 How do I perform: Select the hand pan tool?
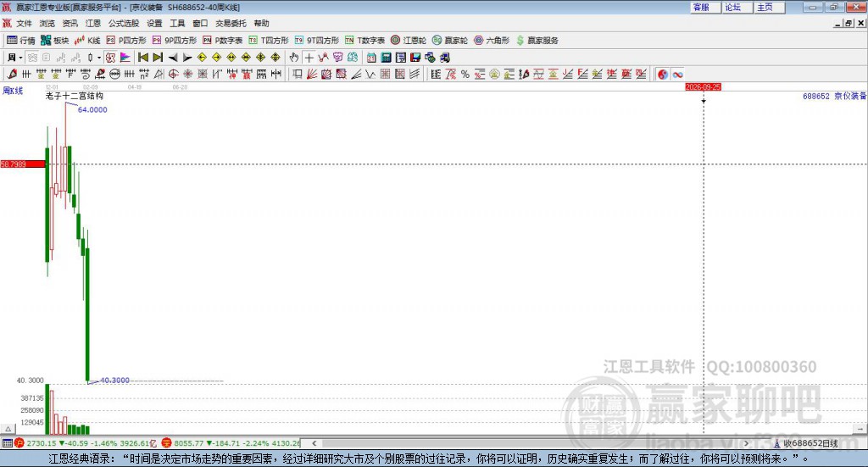294,58
